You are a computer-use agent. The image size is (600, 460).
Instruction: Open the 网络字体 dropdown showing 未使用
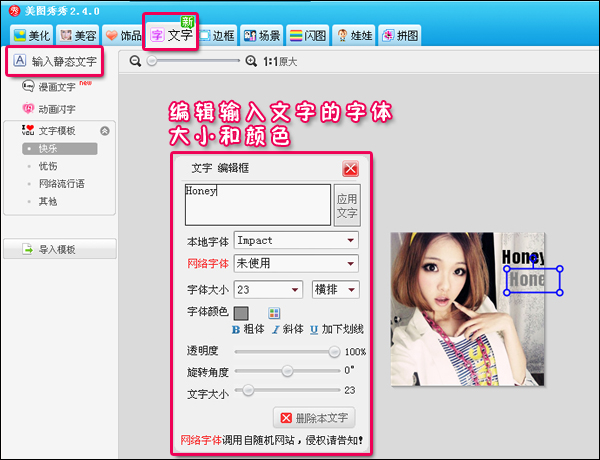295,263
